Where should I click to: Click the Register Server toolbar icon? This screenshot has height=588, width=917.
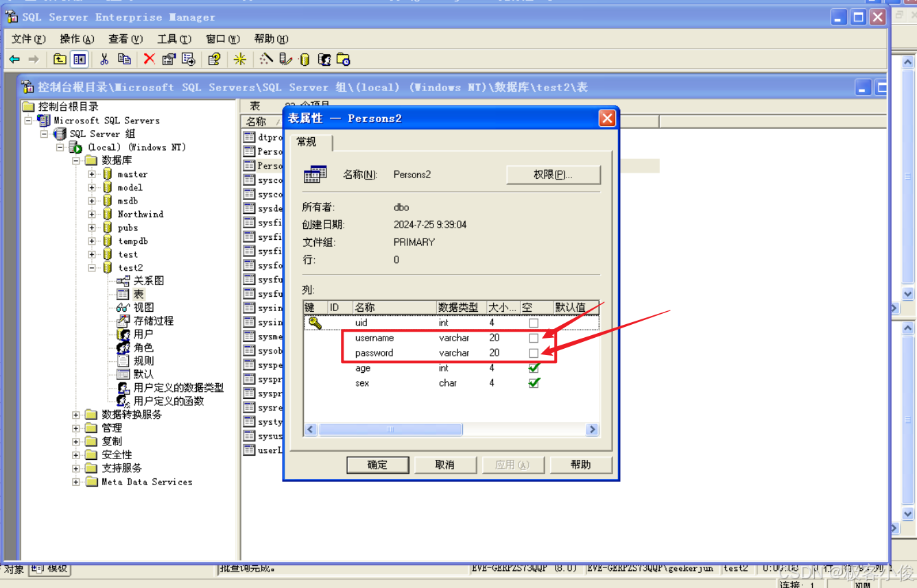[285, 60]
